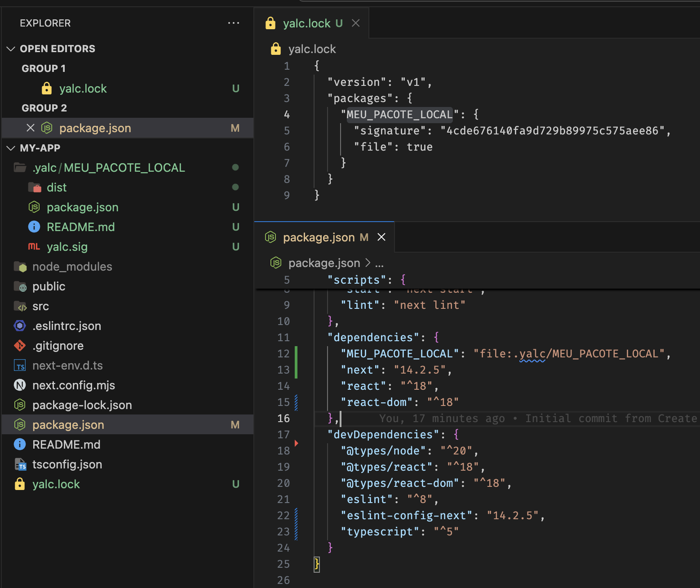Select yalc.lock under GROUP 1
700x588 pixels.
128,89
